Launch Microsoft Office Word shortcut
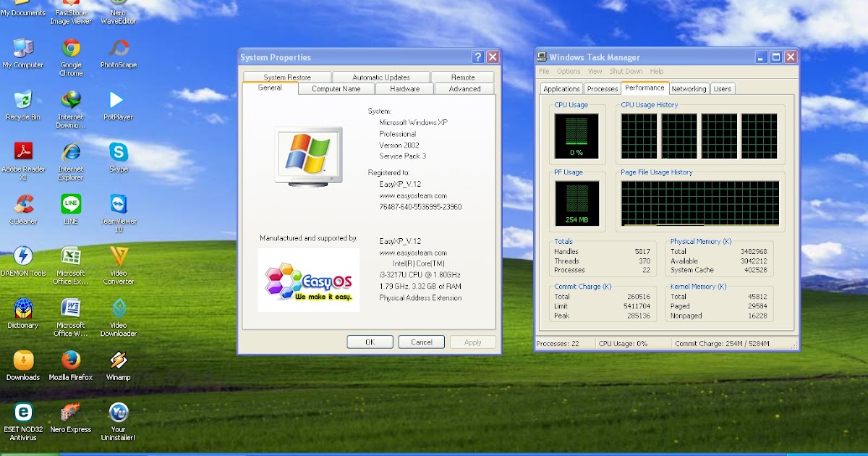The image size is (868, 456). (x=71, y=318)
